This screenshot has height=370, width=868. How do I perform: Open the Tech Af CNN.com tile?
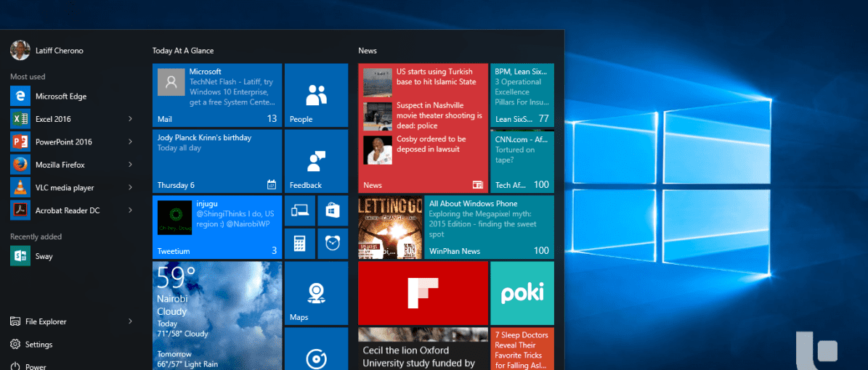click(522, 161)
